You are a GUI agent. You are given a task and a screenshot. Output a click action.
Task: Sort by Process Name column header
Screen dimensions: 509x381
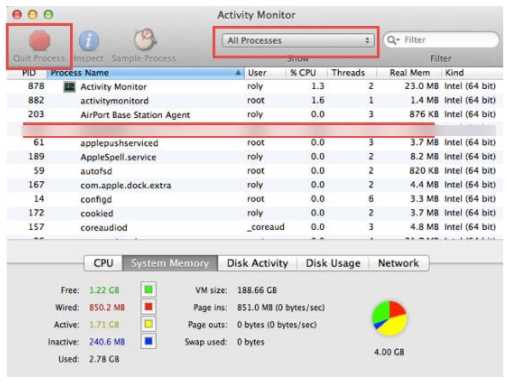tap(146, 73)
